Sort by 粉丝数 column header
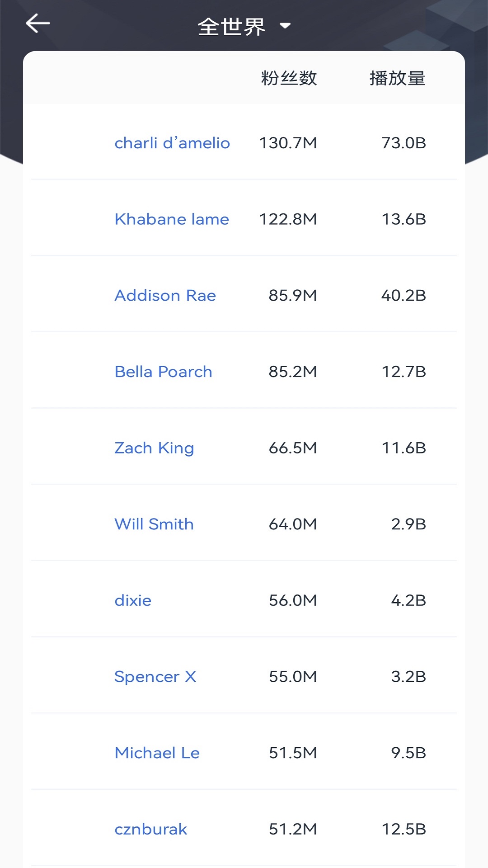488x868 pixels. click(289, 78)
